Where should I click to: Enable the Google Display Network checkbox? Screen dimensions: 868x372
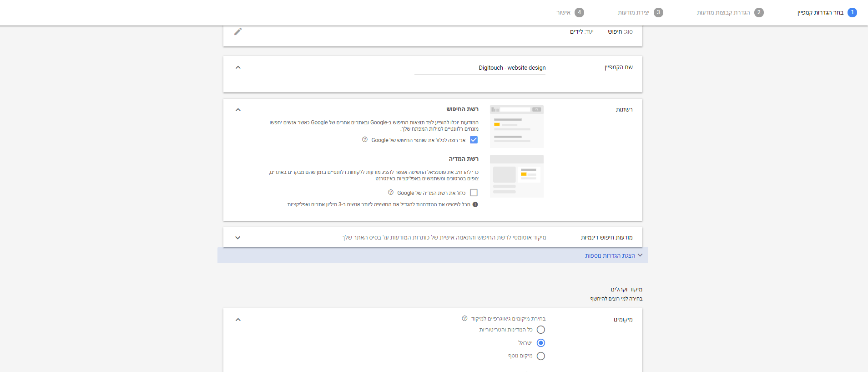click(x=474, y=193)
